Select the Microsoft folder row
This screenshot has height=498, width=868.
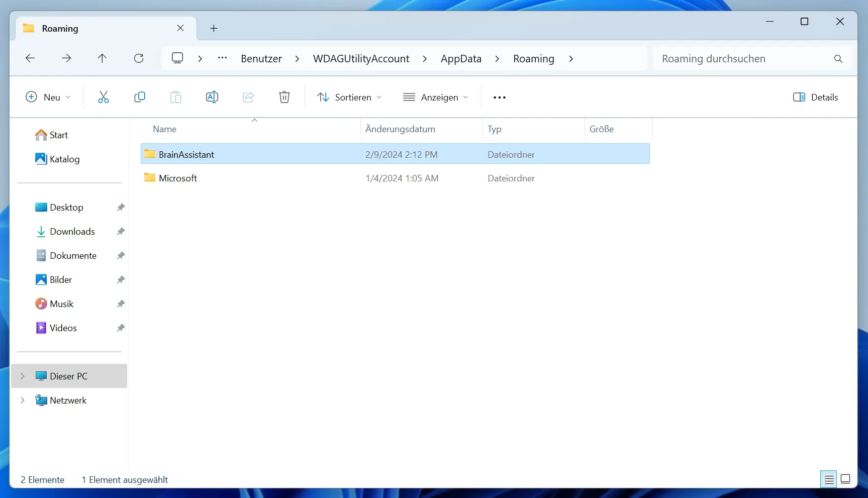pyautogui.click(x=395, y=178)
